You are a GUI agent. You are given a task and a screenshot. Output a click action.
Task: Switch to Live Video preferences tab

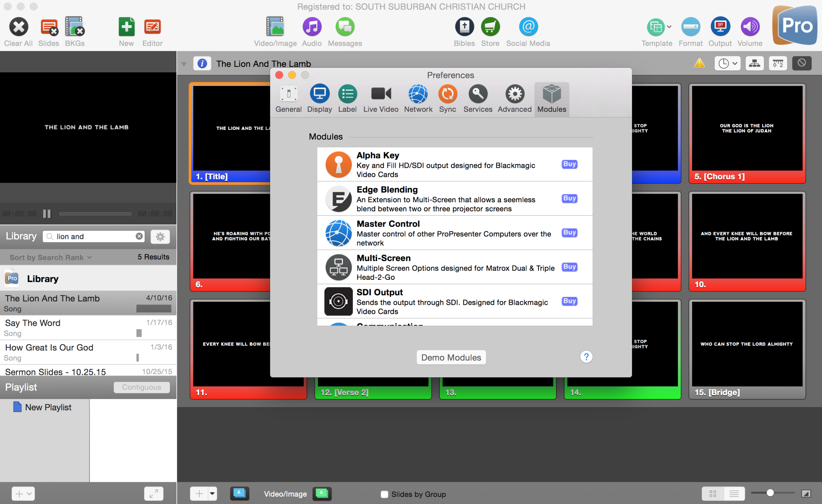(381, 99)
